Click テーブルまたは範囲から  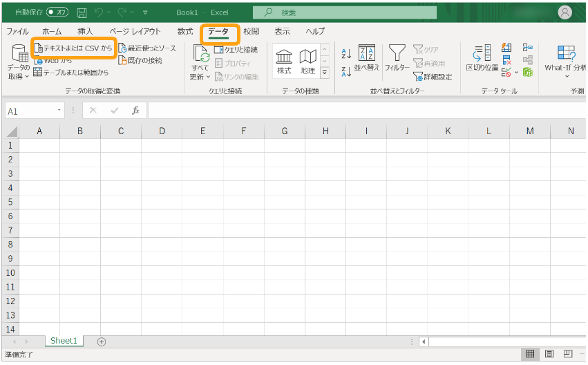(x=71, y=73)
